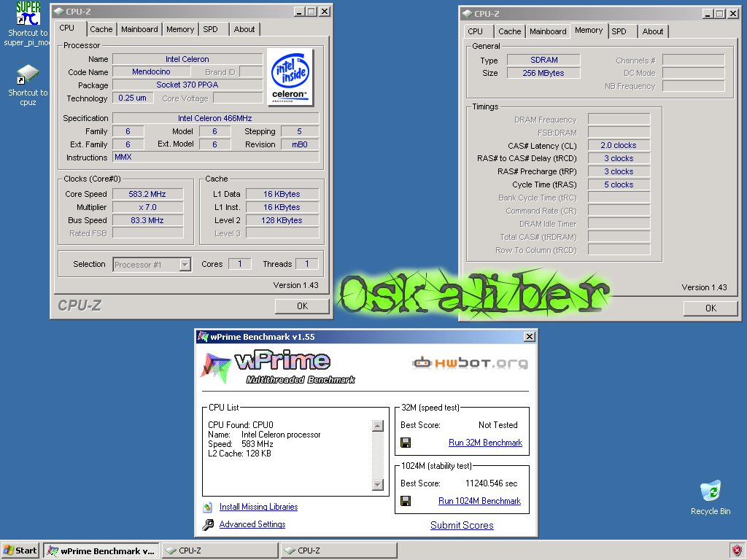Click Run 32M Benchmark link
The height and width of the screenshot is (560, 747).
pyautogui.click(x=485, y=443)
